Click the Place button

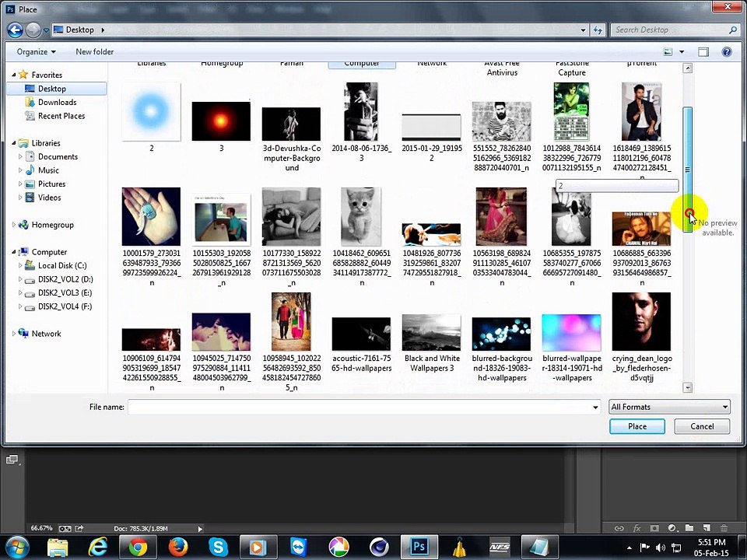tap(637, 426)
